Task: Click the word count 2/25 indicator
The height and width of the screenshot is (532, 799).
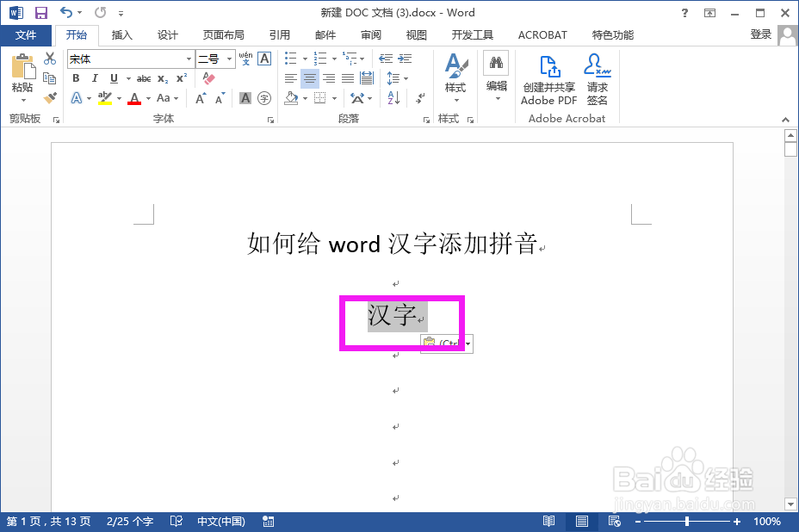Action: (x=130, y=522)
